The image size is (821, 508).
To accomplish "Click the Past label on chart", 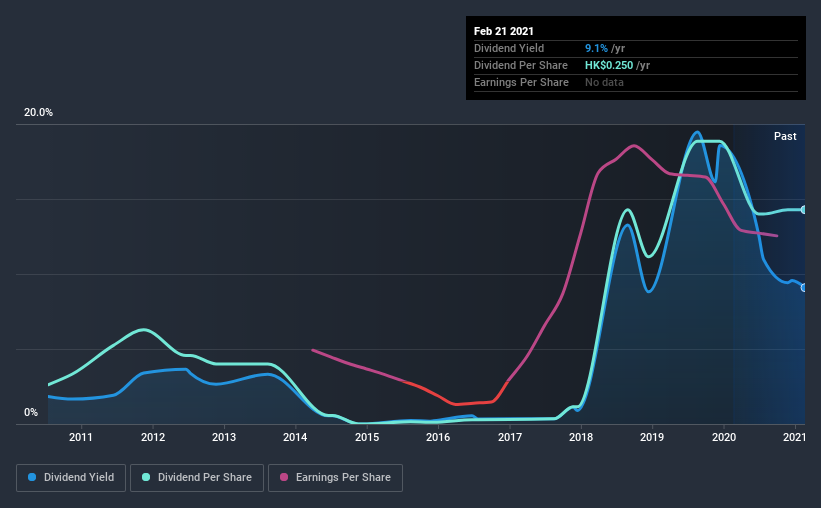I will point(785,136).
